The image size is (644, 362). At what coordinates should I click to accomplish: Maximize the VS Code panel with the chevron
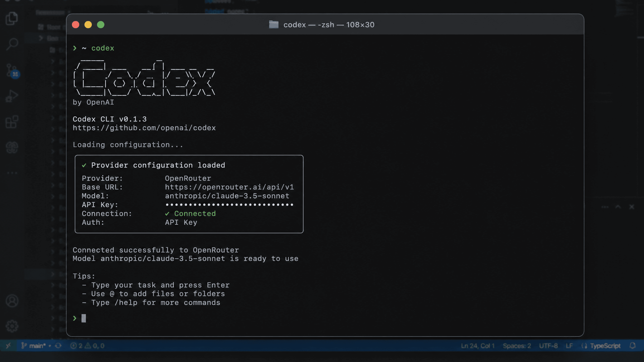pos(618,207)
